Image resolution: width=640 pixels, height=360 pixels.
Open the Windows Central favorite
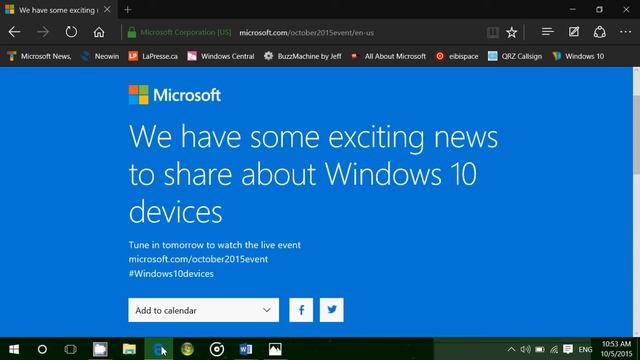(x=220, y=56)
